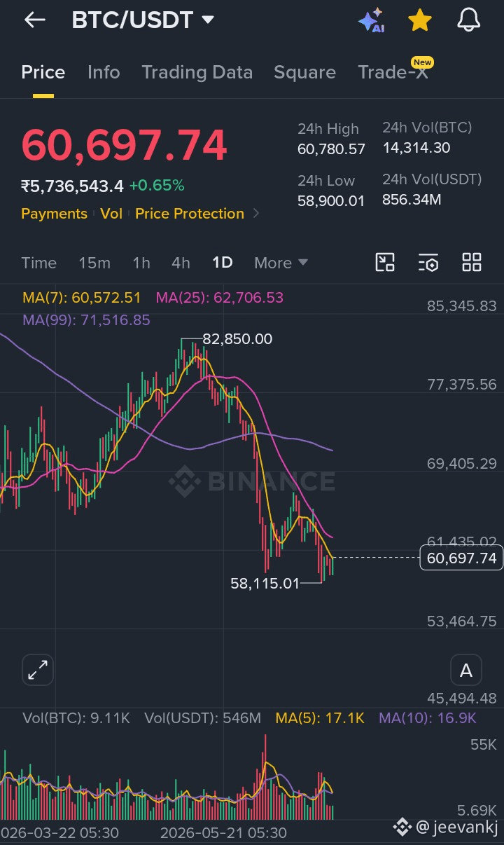Screen dimensions: 504x845
Task: Click the ₹5,736,543.4 converted price
Action: 72,186
